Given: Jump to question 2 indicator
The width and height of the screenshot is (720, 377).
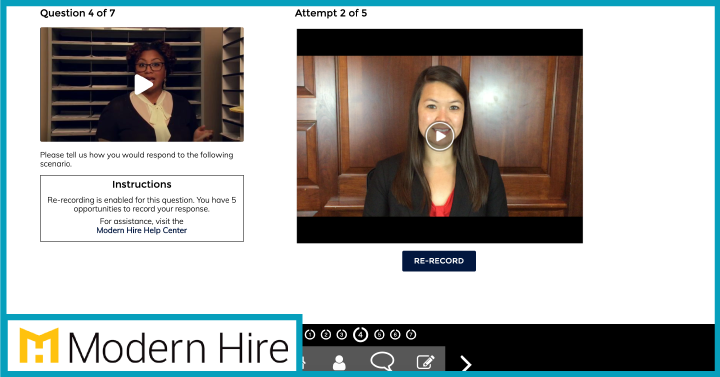Looking at the screenshot, I should click(326, 335).
